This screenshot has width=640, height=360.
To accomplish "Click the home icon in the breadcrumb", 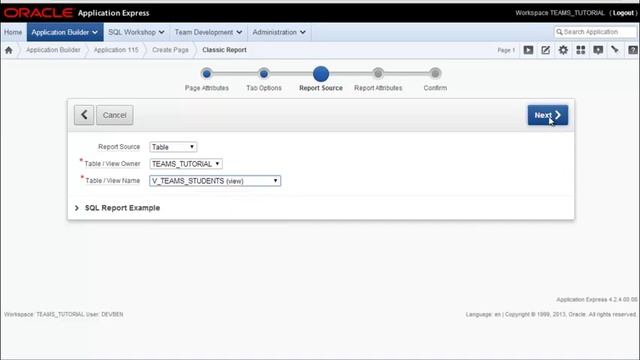I will pyautogui.click(x=9, y=50).
